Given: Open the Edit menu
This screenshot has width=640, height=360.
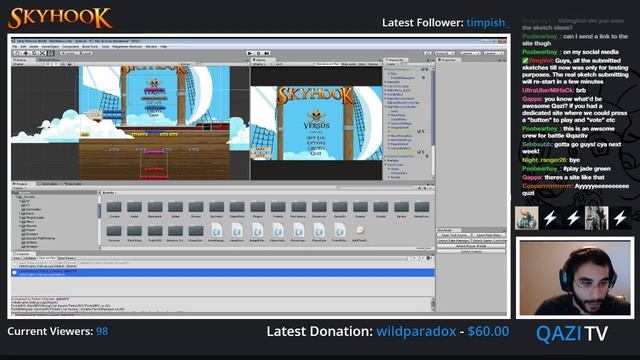Looking at the screenshot, I should (x=23, y=47).
